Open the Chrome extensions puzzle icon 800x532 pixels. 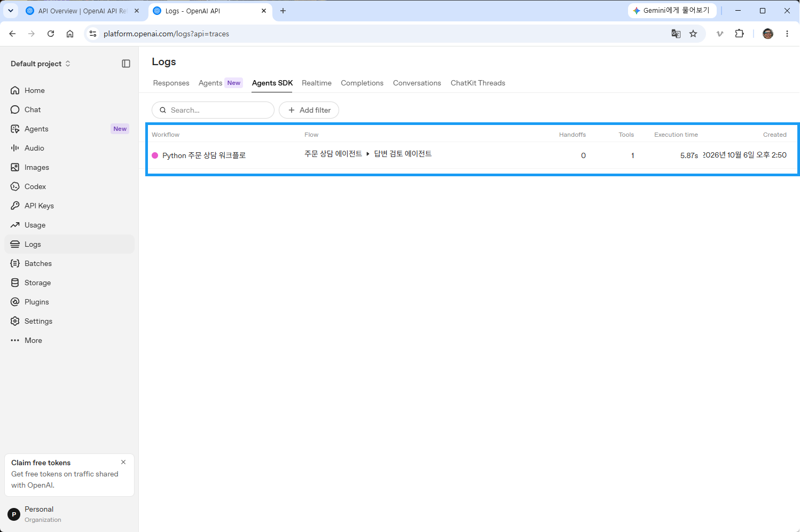pos(739,34)
